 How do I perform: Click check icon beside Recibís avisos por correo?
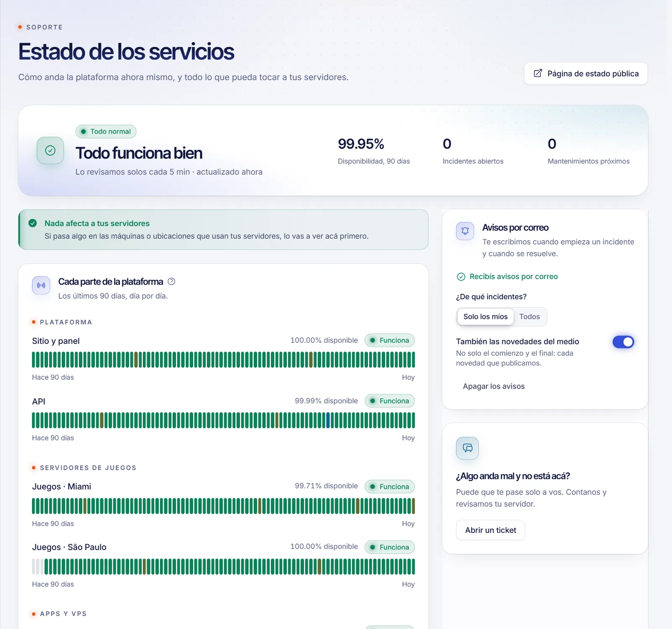coord(461,276)
